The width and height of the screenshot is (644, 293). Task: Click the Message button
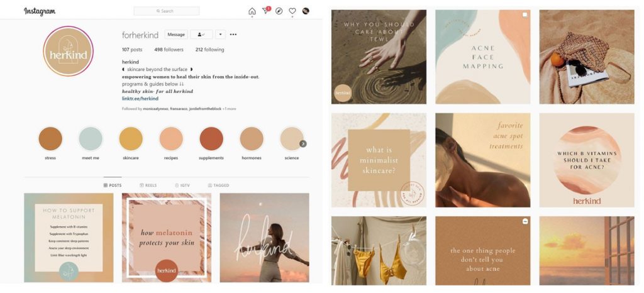(x=176, y=35)
